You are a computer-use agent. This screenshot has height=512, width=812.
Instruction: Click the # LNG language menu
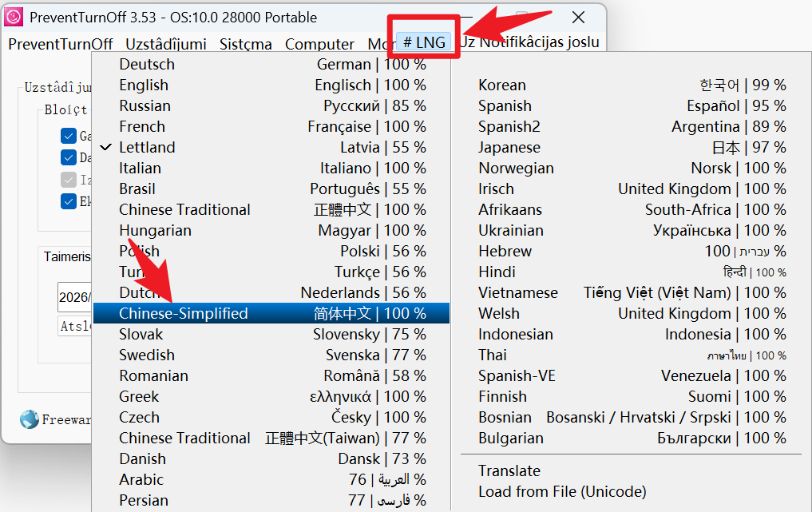click(x=424, y=43)
